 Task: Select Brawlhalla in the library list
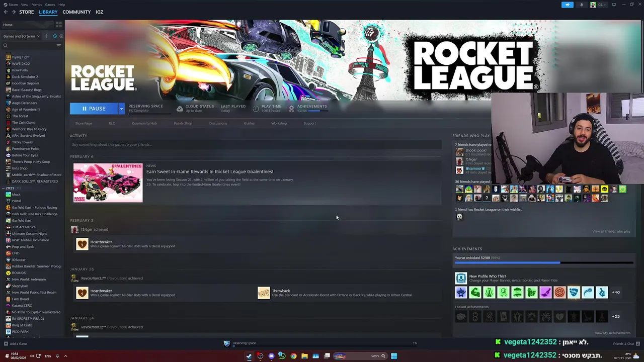tap(20, 70)
